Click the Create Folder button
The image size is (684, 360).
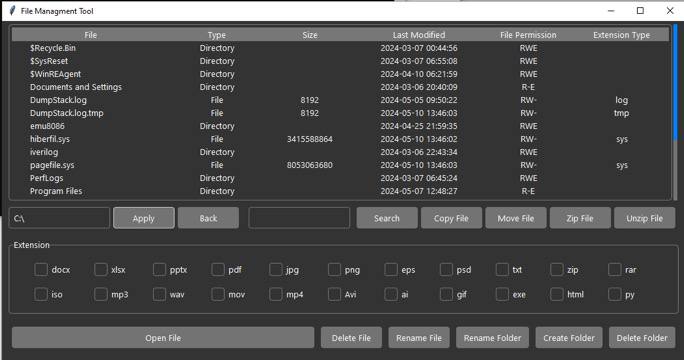[x=569, y=338]
